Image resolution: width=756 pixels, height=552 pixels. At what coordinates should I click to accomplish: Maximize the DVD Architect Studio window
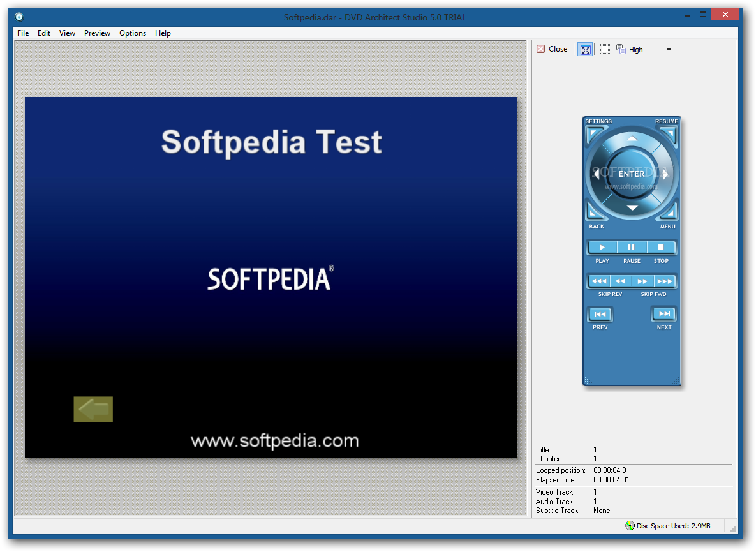tap(703, 15)
